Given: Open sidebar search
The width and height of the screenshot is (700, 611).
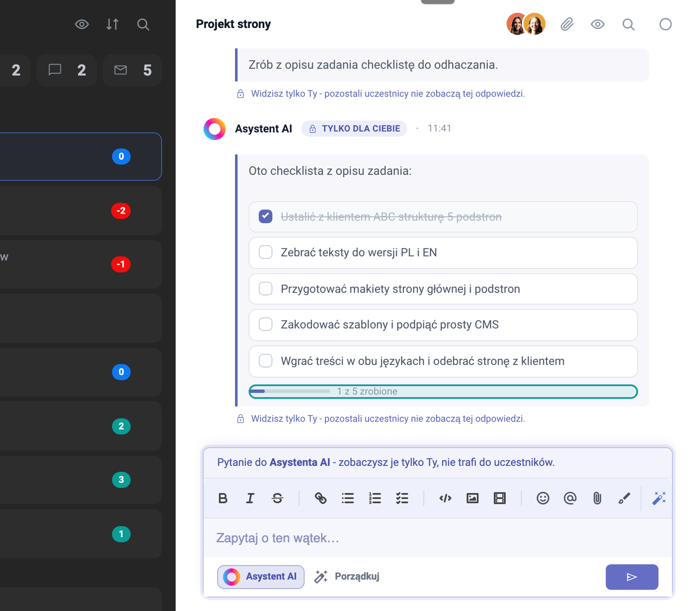Looking at the screenshot, I should [x=143, y=24].
